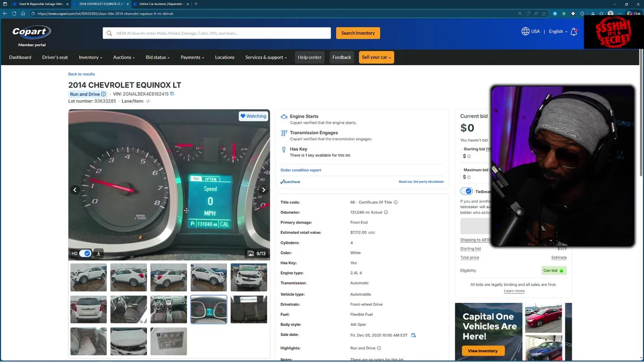Viewport: 644px width, 362px height.
Task: Select the driver seat interior thumbnail
Action: [129, 309]
